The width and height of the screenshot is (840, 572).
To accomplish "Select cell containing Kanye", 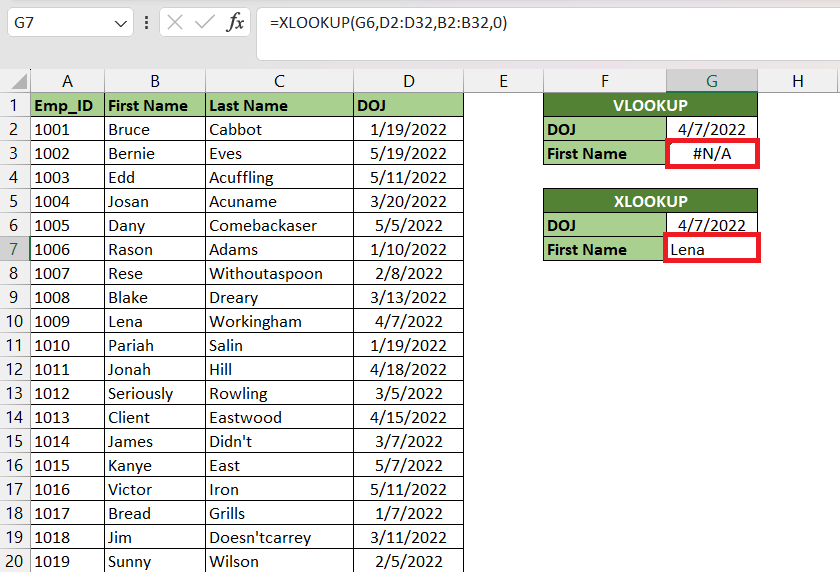I will point(155,465).
